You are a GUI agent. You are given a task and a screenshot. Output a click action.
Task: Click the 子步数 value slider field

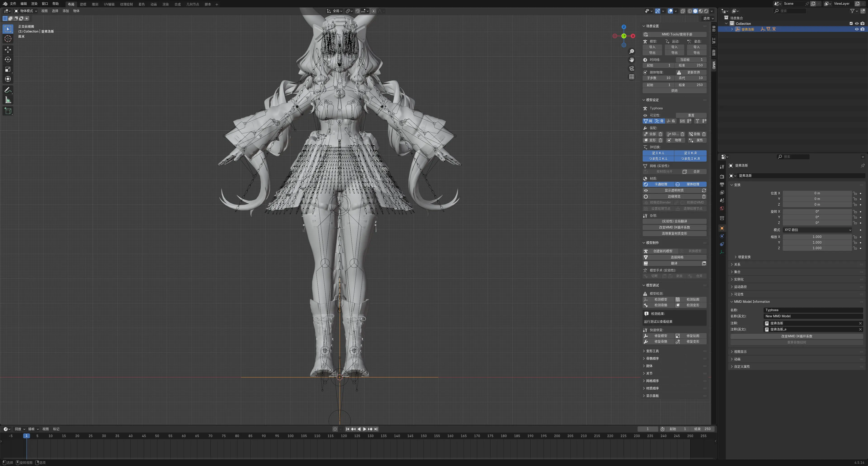(658, 78)
